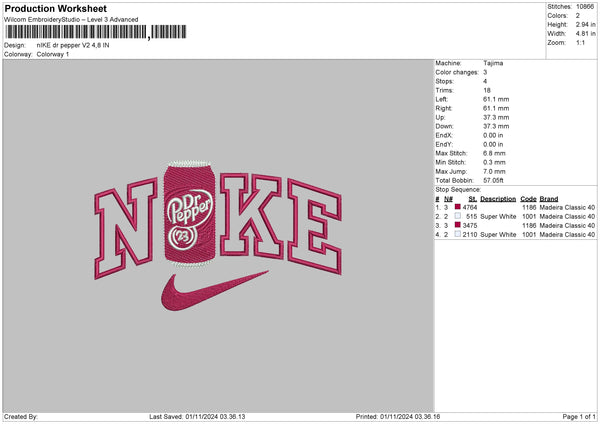Click the white swatch beside stitch count 515
Viewport: 600px width, 424px height.
coord(457,216)
